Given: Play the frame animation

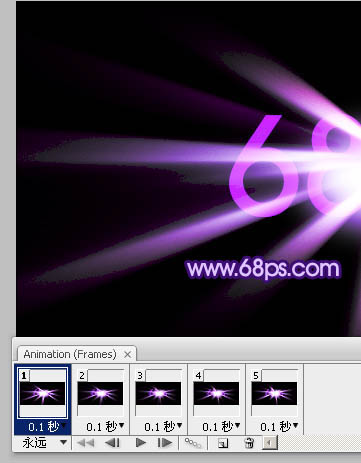Looking at the screenshot, I should 141,443.
